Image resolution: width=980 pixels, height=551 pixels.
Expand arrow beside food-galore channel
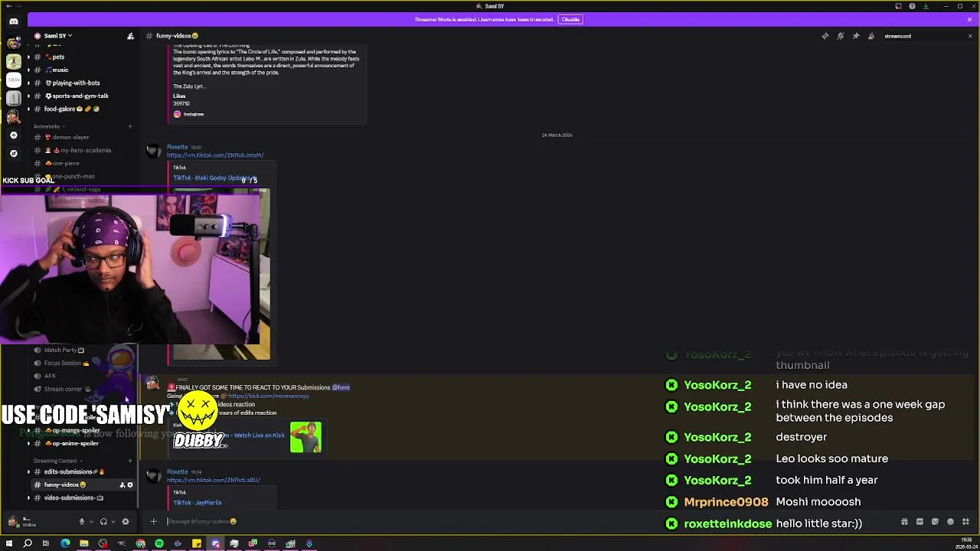click(28, 109)
